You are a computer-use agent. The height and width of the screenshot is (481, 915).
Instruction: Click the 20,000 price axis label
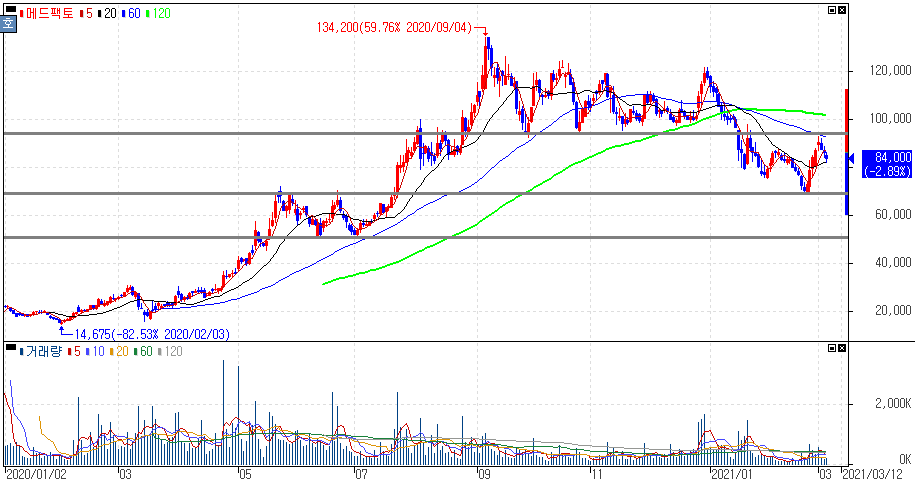coord(893,311)
